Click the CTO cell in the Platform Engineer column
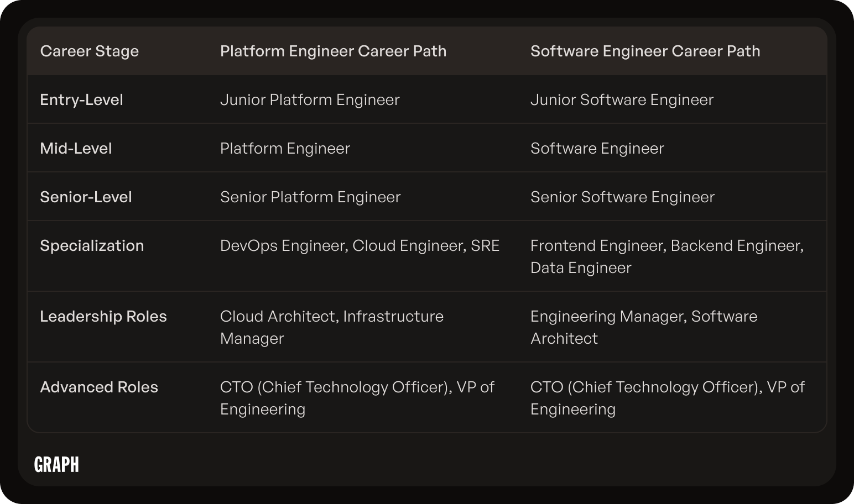854x504 pixels. (357, 398)
